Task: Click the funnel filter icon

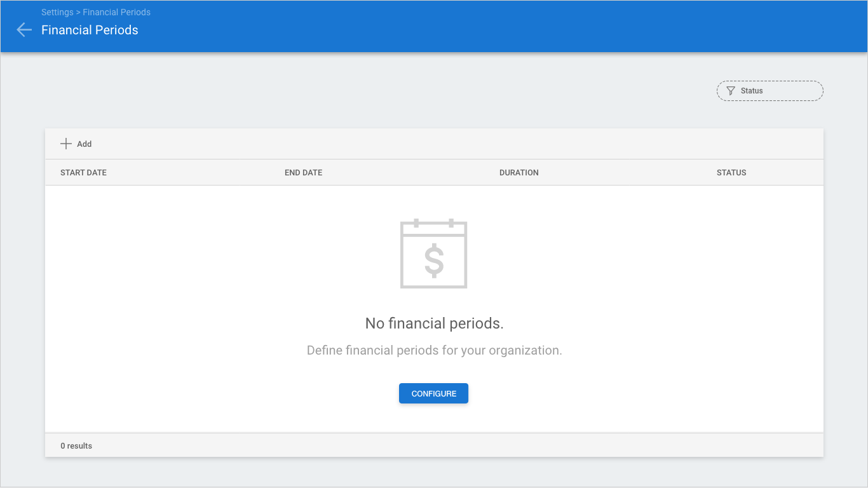Action: coord(731,91)
